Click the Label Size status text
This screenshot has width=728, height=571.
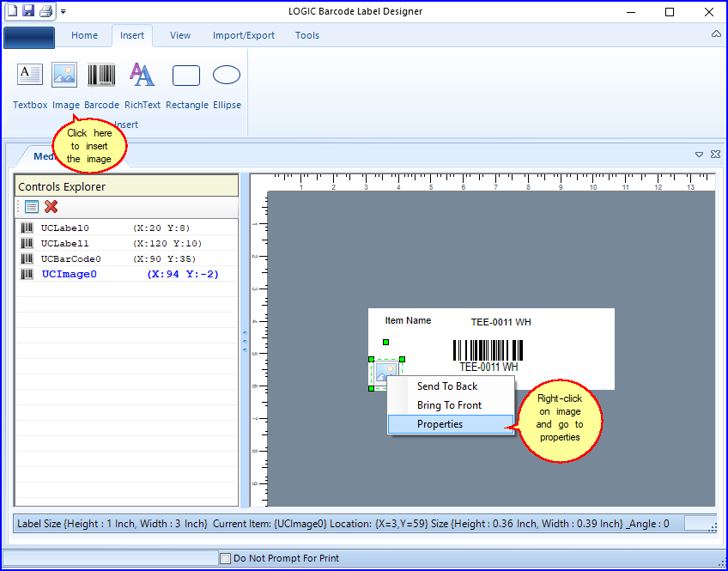(x=112, y=524)
